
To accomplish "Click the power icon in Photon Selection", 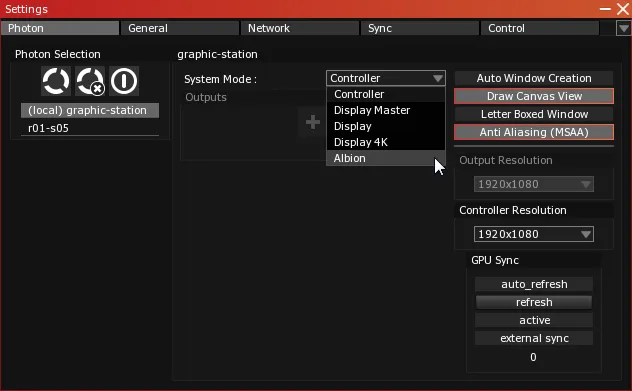I will (x=124, y=81).
